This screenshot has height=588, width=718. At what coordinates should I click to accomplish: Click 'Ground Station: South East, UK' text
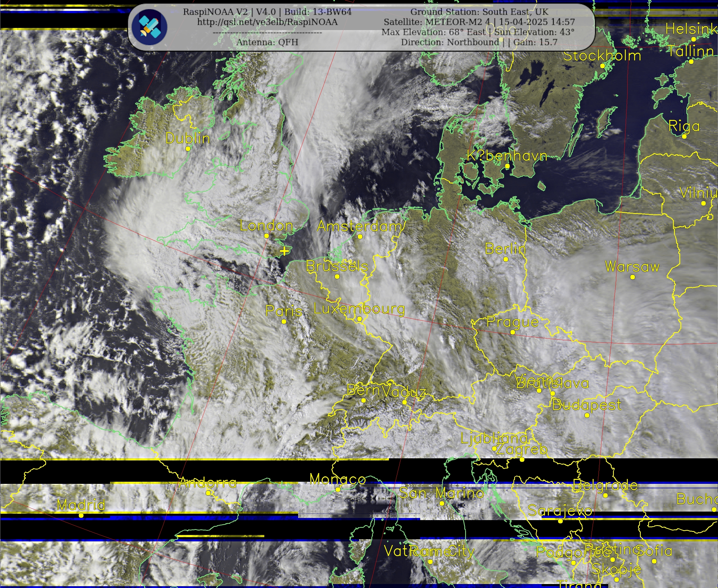479,12
